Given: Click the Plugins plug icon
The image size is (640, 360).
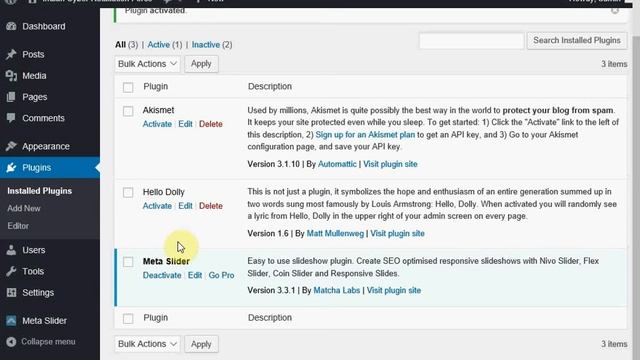Looking at the screenshot, I should [x=11, y=167].
